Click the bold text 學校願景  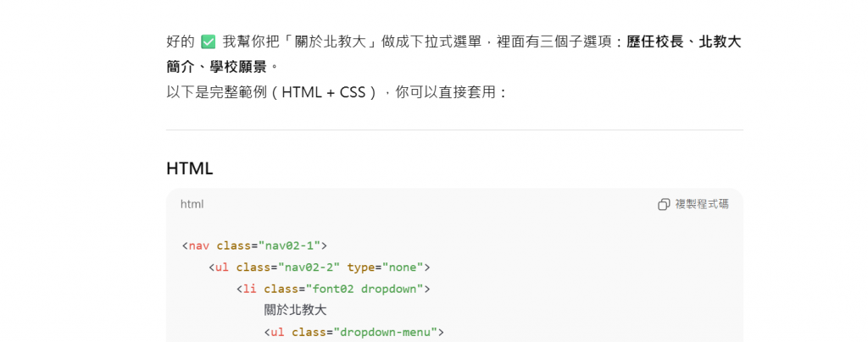(238, 67)
